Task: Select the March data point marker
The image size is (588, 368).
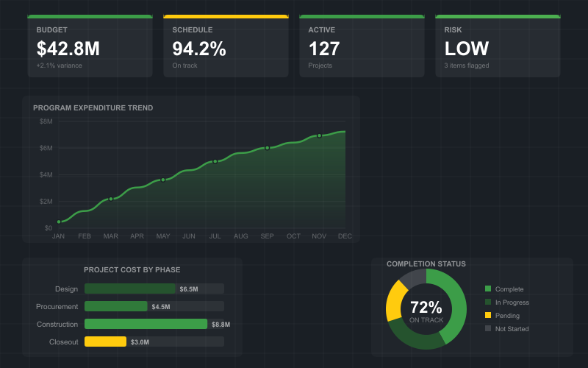Action: point(111,199)
